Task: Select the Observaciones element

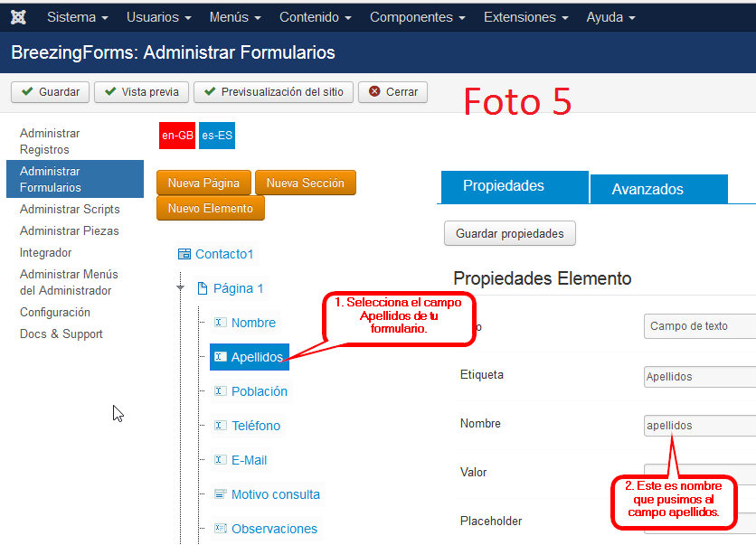Action: pyautogui.click(x=274, y=529)
